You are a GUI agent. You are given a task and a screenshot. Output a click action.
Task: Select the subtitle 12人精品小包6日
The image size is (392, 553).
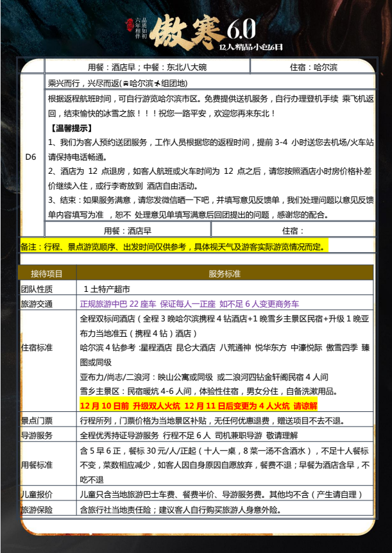pos(250,47)
